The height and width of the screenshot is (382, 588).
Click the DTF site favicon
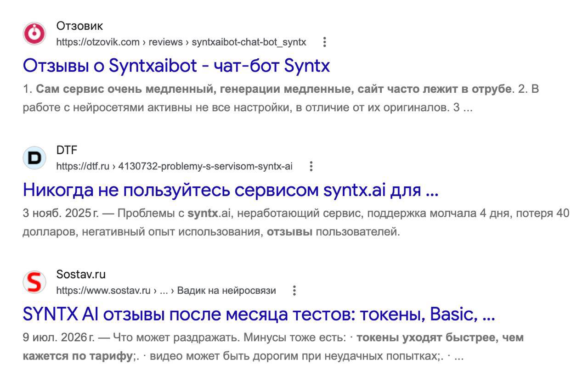(x=34, y=158)
